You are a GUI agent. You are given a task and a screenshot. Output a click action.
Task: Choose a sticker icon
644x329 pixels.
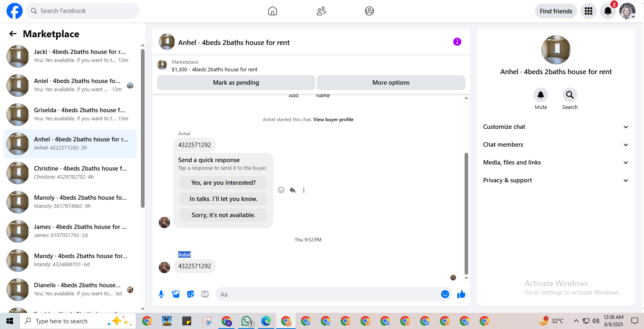190,294
